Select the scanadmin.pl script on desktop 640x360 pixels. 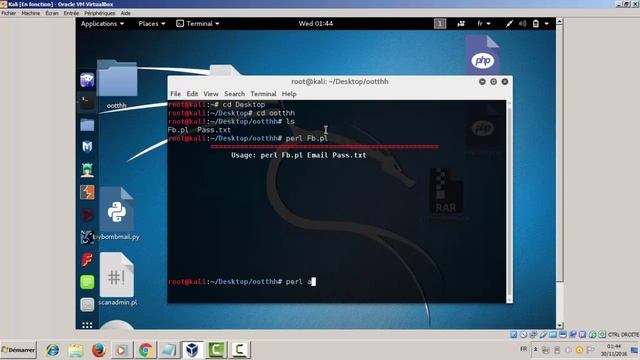(x=117, y=279)
